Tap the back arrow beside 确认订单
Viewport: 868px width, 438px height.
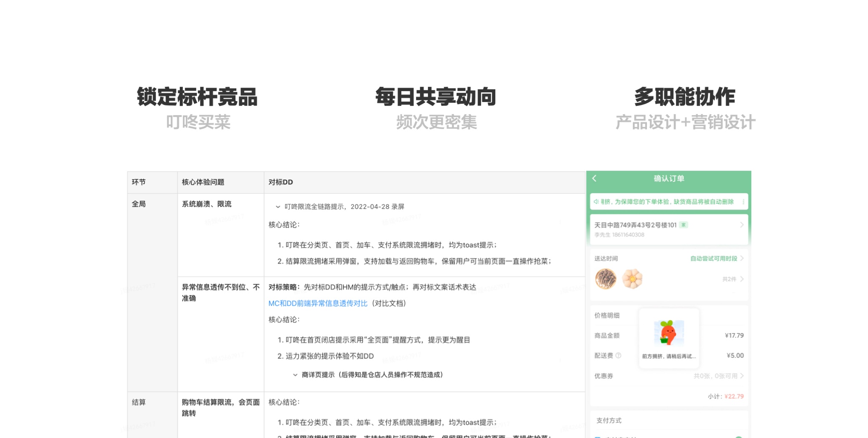pyautogui.click(x=594, y=178)
